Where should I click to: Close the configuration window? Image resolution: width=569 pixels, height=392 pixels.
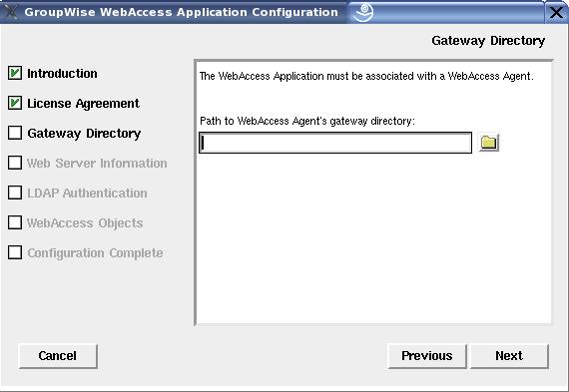[556, 12]
